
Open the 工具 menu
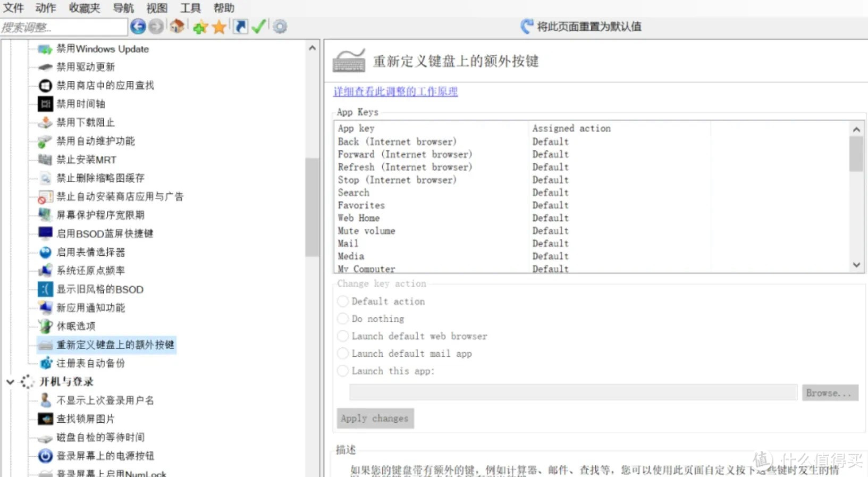pyautogui.click(x=190, y=8)
